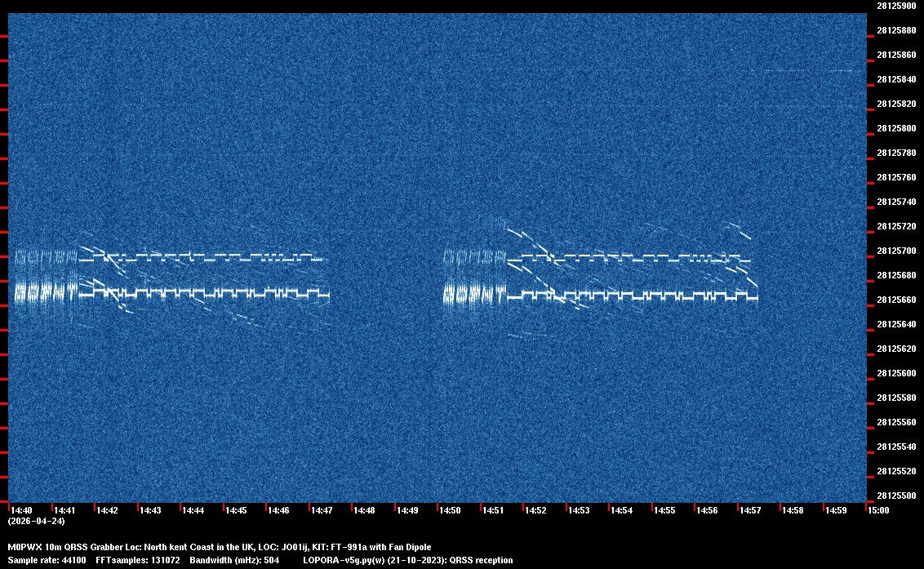Click the LOPORA-v5g.py(w) QRSS reception text
Image resolution: width=924 pixels, height=569 pixels.
[408, 560]
